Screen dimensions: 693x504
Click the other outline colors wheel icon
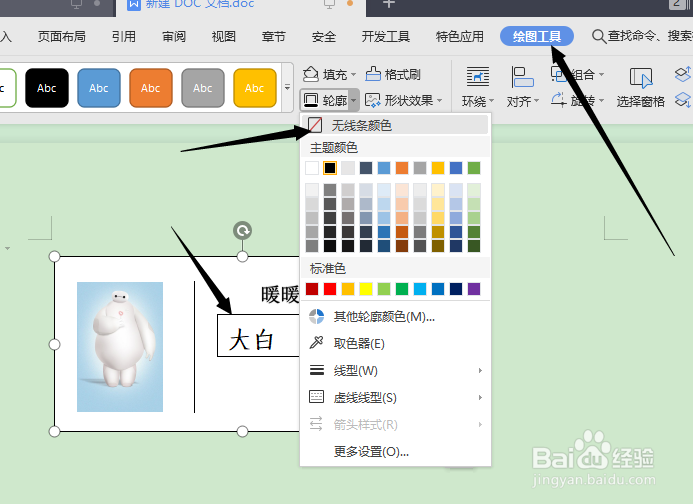tap(316, 317)
